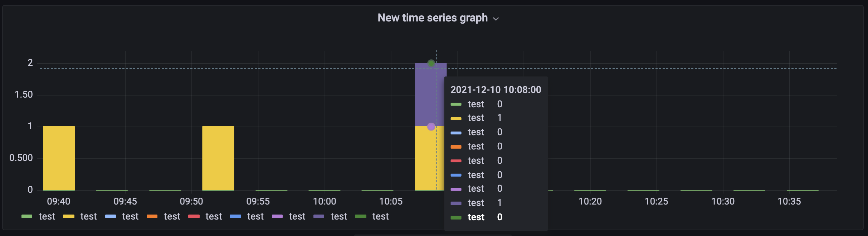
Task: Select the green test series marker in legend
Action: coord(27,216)
